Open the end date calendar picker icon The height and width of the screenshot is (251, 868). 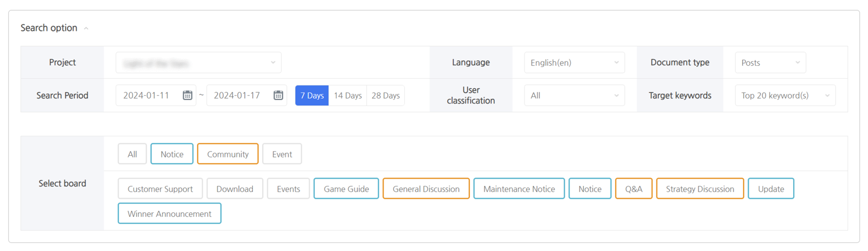coord(278,96)
